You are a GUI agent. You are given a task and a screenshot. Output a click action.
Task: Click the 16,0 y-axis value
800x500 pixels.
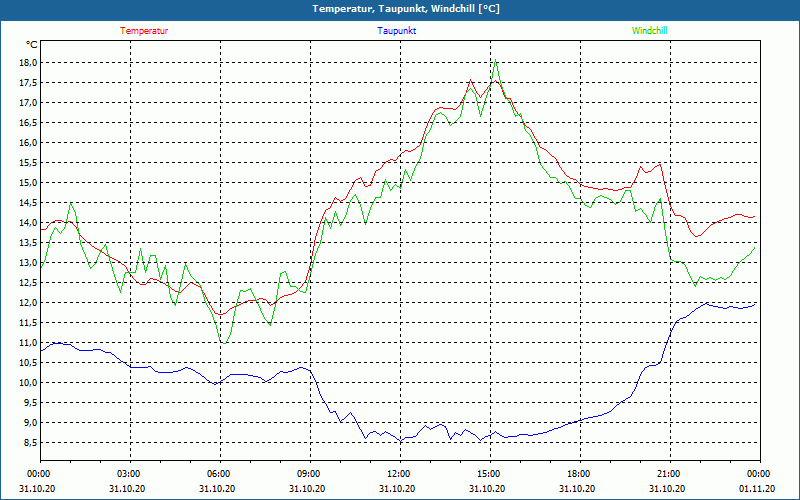(29, 142)
